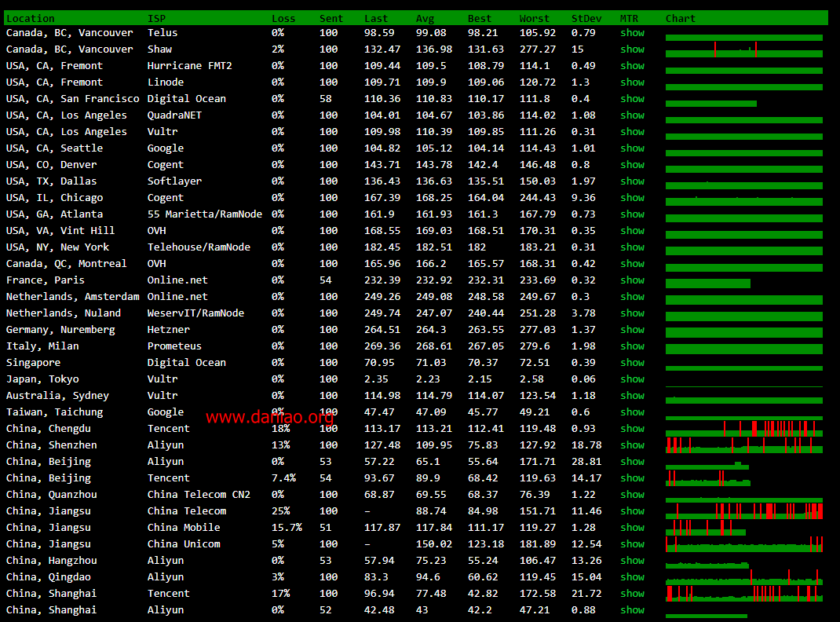Image resolution: width=840 pixels, height=622 pixels.
Task: Show MTR for Shenzhen Aliyun row
Action: 632,445
